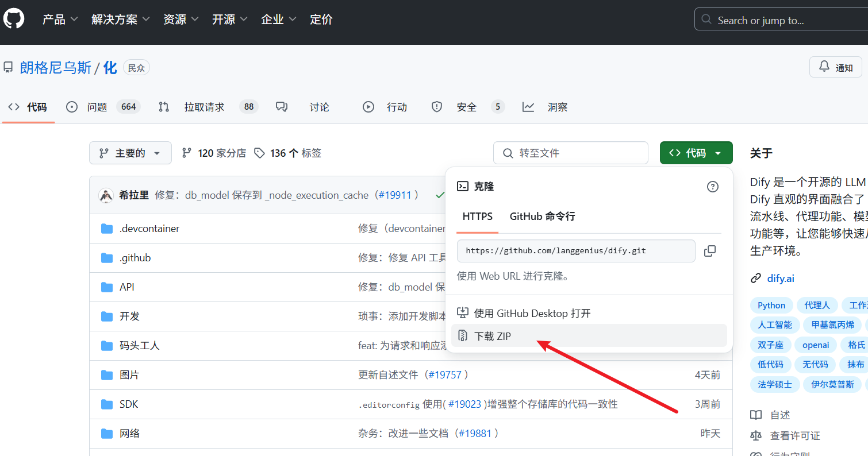View the 120 家分店 branches link

click(214, 153)
